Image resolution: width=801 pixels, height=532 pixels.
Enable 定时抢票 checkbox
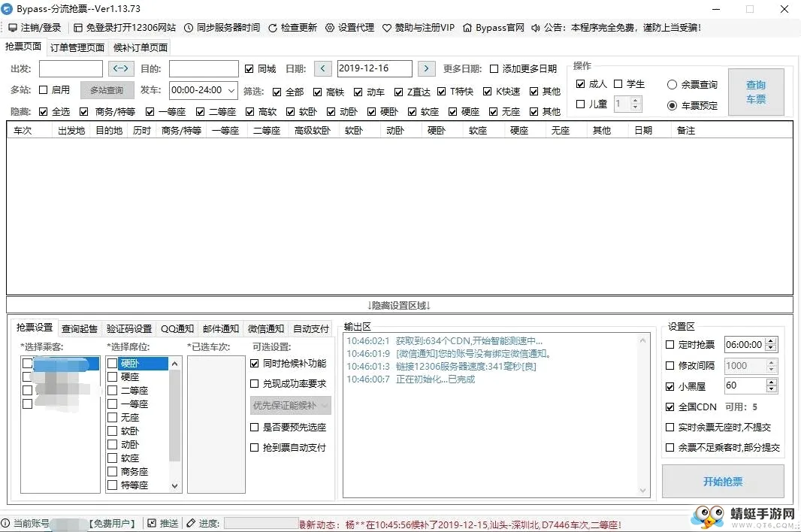coord(670,345)
